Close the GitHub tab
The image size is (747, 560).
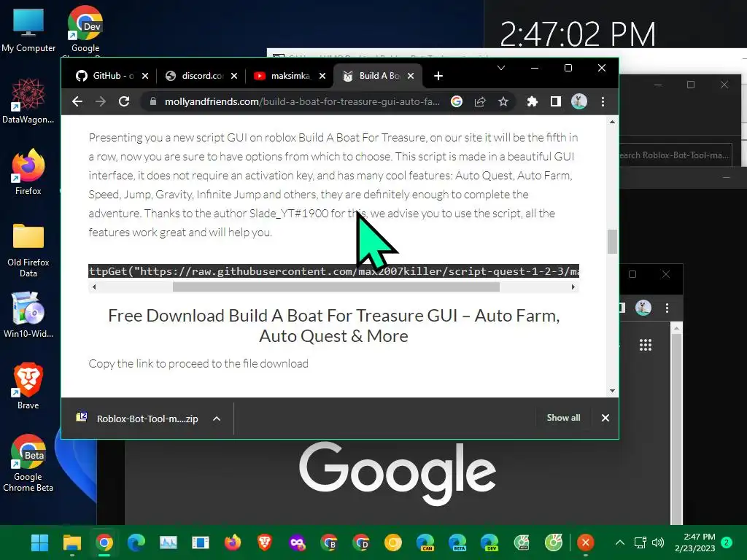pos(145,76)
